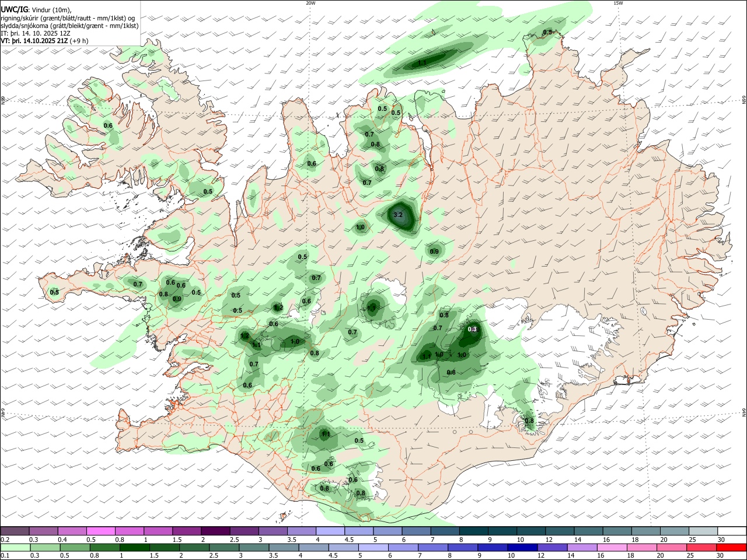Click the 'IT: þri. 14. 10. 2025 12Z' line
This screenshot has width=747, height=560.
click(36, 33)
